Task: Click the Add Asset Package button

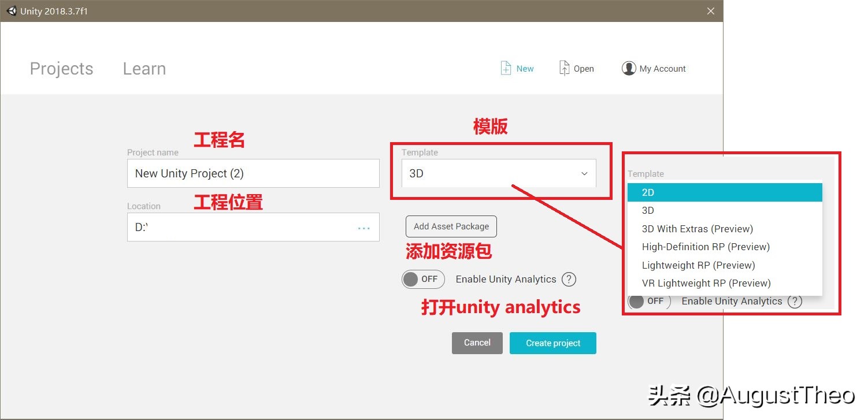Action: (451, 226)
